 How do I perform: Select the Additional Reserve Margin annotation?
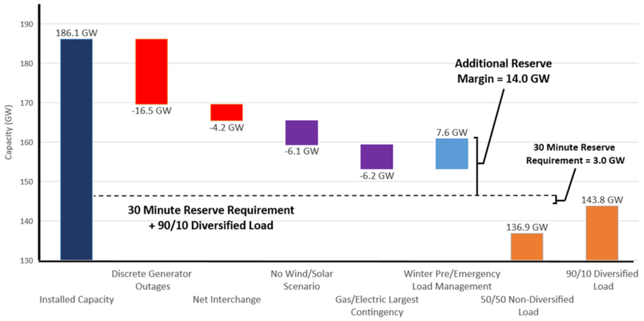[504, 71]
